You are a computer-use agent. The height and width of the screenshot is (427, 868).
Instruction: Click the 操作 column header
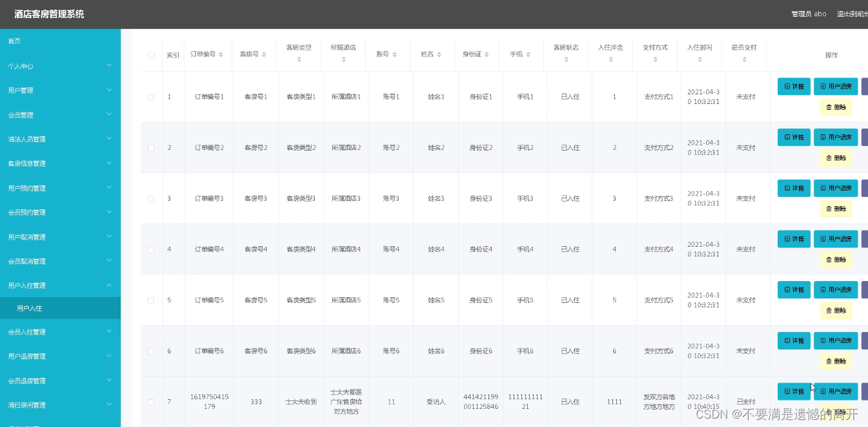[831, 56]
